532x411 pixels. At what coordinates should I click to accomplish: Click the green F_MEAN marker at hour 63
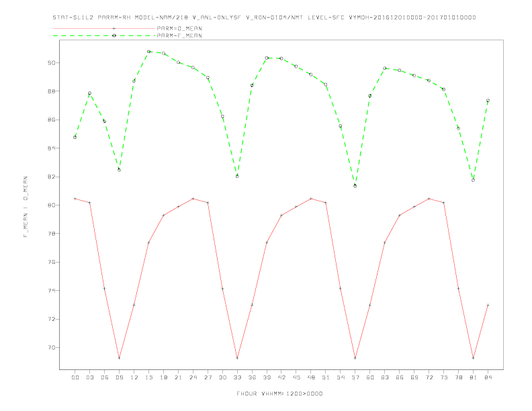385,68
